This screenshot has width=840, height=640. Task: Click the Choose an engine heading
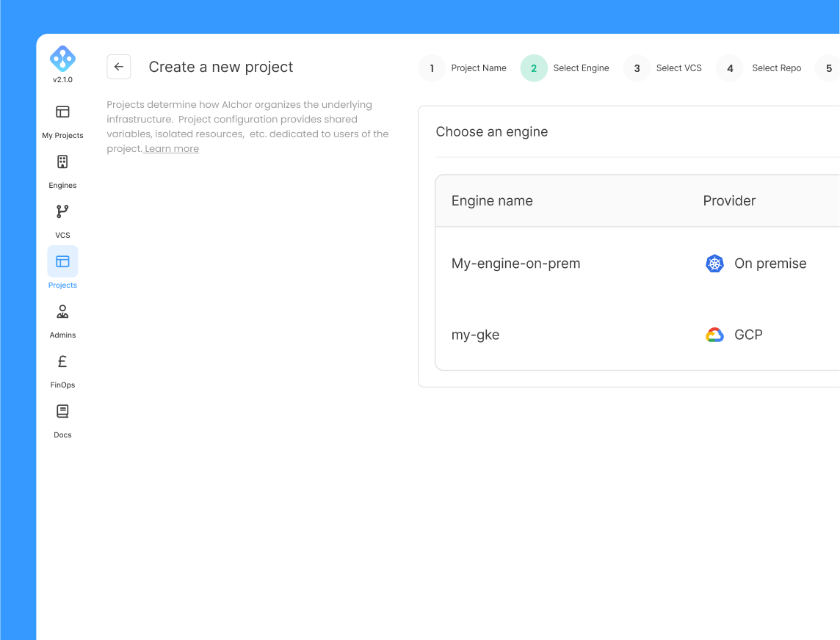[x=492, y=132]
